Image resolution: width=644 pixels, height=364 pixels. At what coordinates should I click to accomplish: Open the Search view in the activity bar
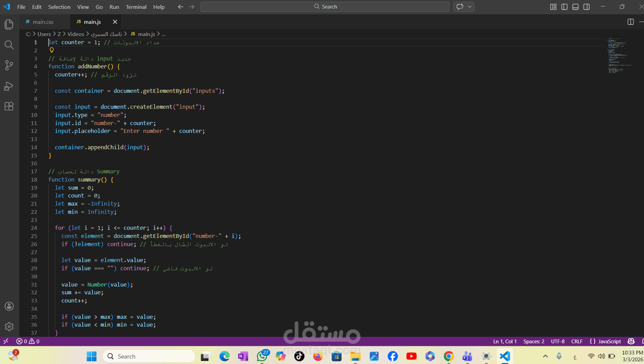click(x=9, y=45)
